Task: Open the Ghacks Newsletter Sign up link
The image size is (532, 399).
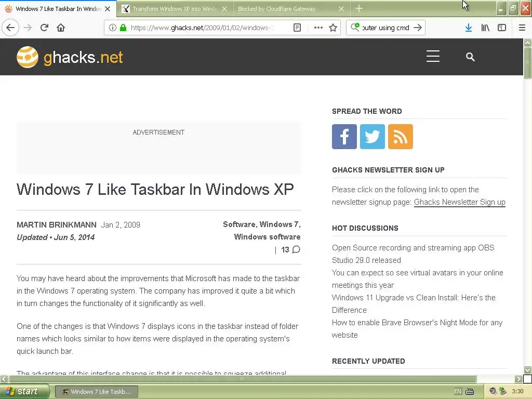Action: [459, 202]
